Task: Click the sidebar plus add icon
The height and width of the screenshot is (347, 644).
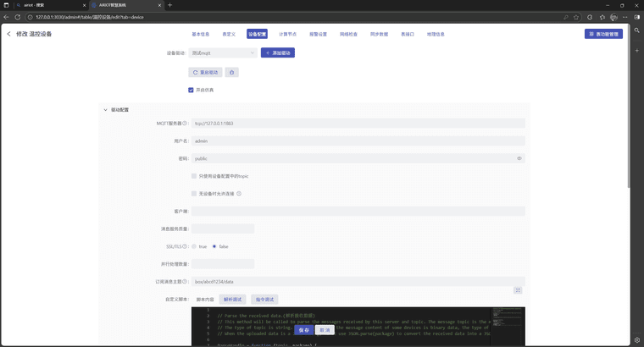Action: [637, 51]
